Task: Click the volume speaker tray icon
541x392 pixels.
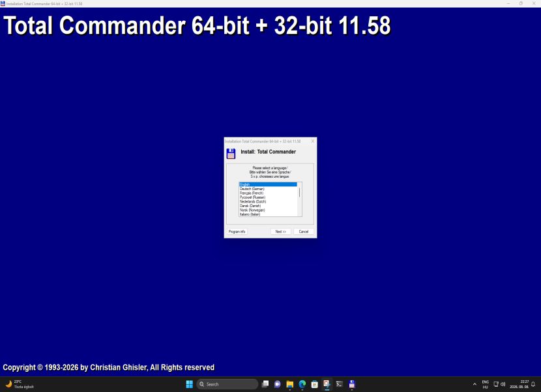Action: [x=503, y=384]
